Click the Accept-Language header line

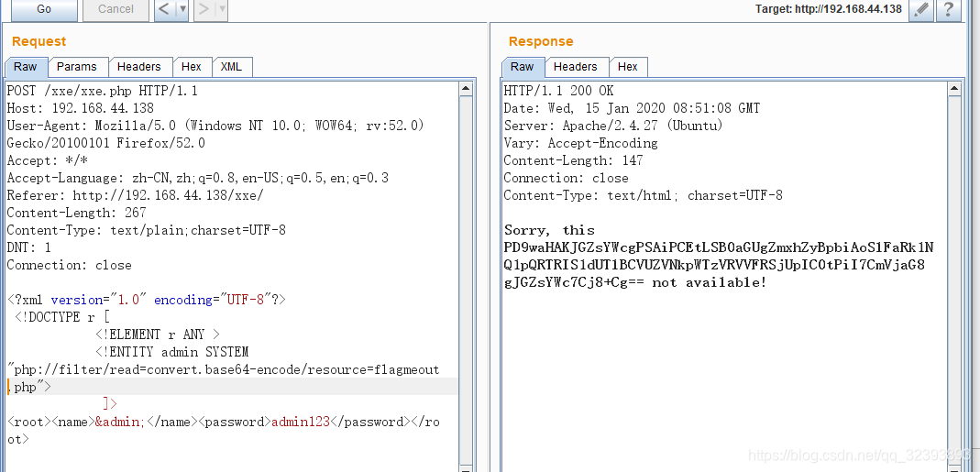click(197, 178)
